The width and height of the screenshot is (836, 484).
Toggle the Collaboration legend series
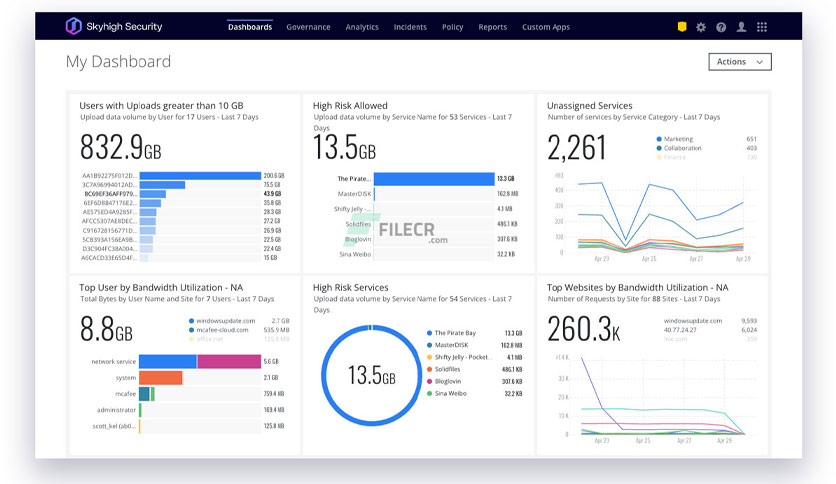point(679,148)
